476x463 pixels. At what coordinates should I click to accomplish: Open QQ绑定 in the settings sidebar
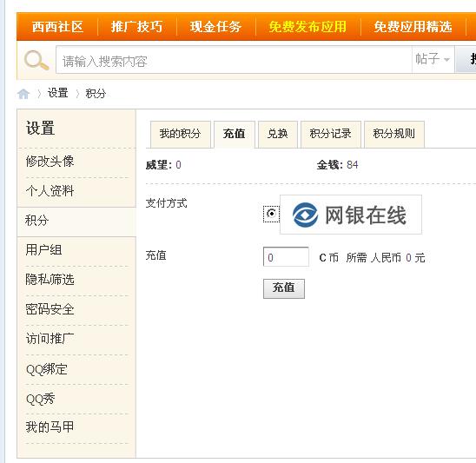[47, 369]
